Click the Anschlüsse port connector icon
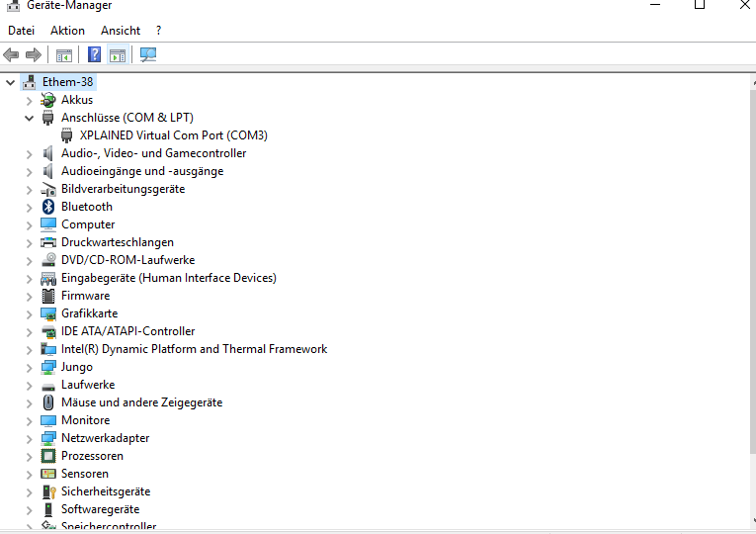This screenshot has width=756, height=534. pyautogui.click(x=47, y=118)
